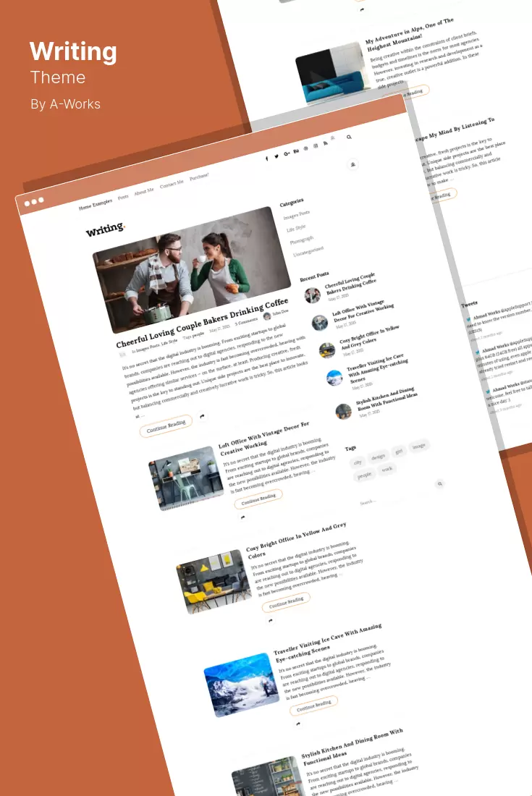Open Loft Office desk image
Viewport: 532px width, 796px height.
click(186, 478)
